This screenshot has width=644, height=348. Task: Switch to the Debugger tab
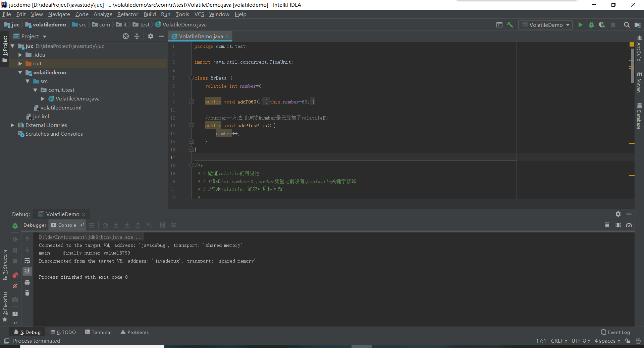tap(35, 225)
